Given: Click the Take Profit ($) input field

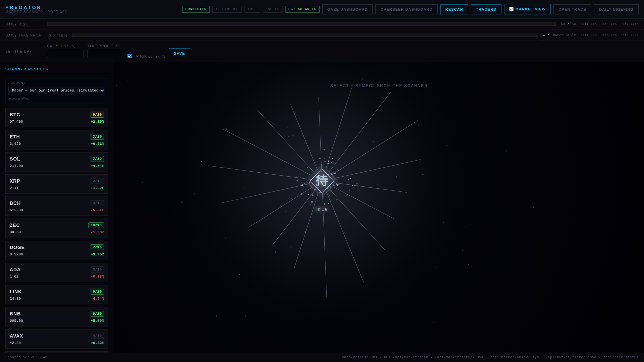Looking at the screenshot, I should [106, 54].
